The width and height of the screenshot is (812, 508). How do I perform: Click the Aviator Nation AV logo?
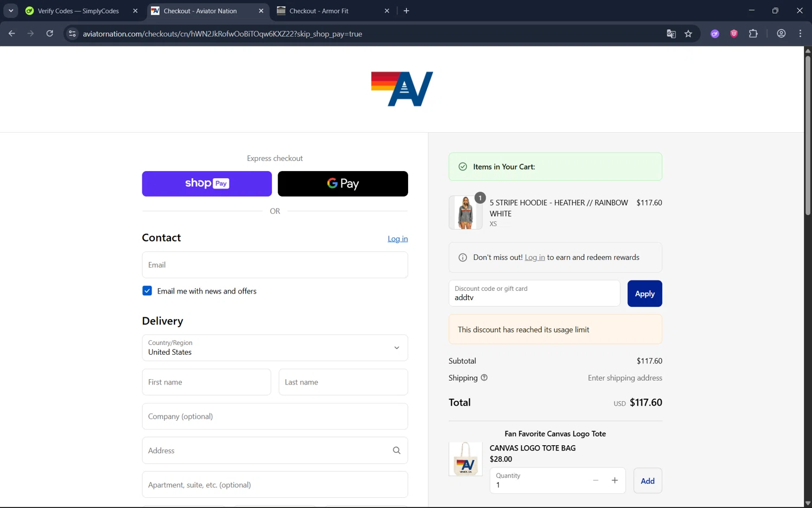(402, 89)
